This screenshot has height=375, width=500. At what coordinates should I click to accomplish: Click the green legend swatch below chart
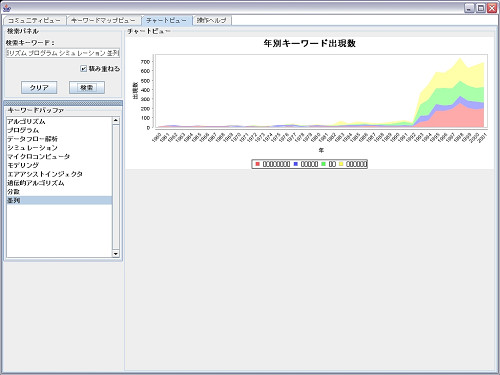[x=323, y=164]
